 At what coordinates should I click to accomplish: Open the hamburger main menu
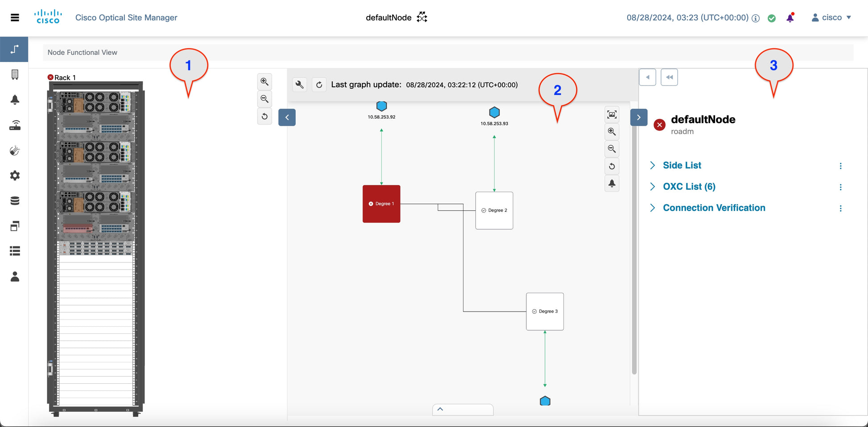(15, 17)
